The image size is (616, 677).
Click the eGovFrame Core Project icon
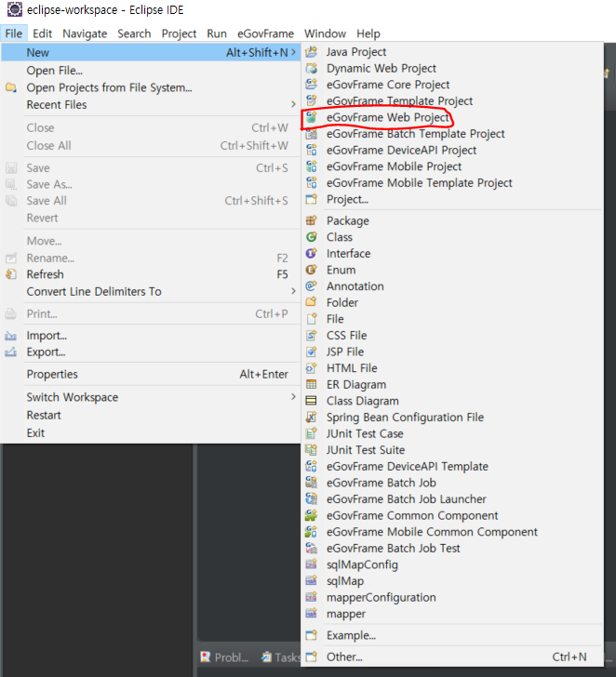pyautogui.click(x=312, y=85)
